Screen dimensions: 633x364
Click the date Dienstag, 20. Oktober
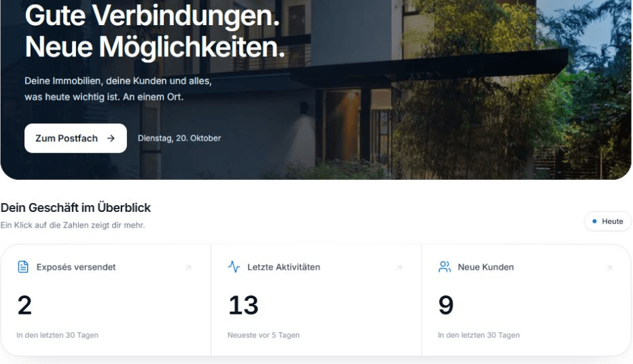tap(179, 138)
